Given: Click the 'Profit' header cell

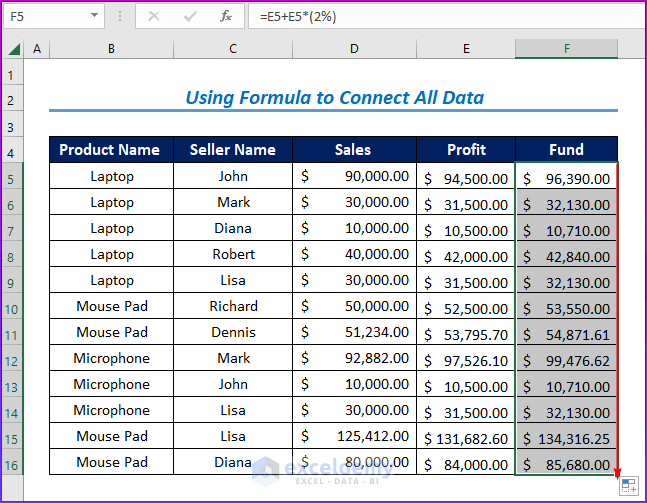Looking at the screenshot, I should click(x=466, y=149).
